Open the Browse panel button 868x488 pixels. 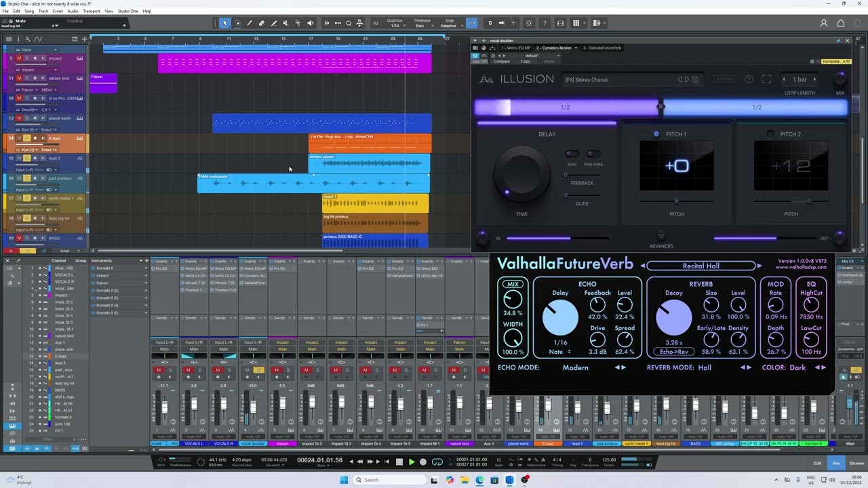[856, 463]
